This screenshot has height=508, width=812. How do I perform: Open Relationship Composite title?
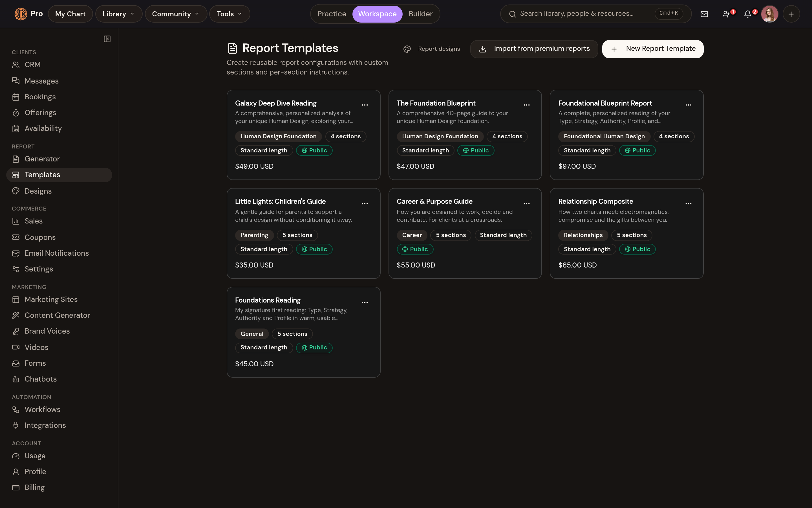tap(595, 202)
